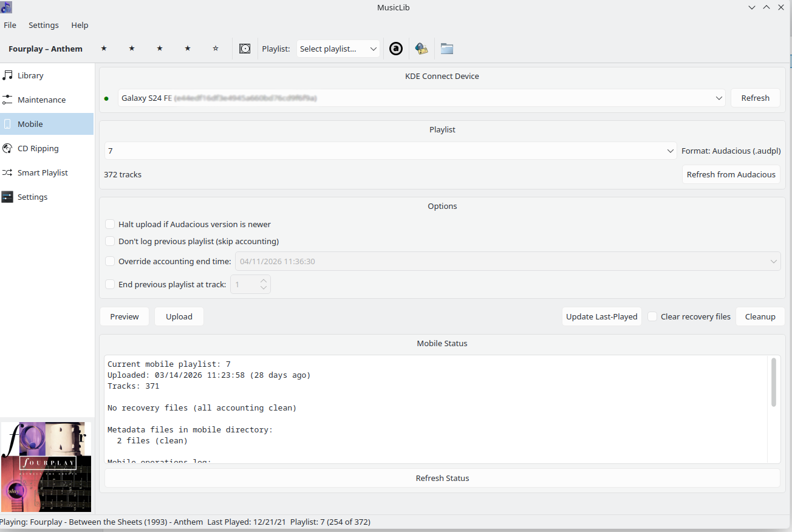Click the album art icon in toolbar

tap(245, 49)
